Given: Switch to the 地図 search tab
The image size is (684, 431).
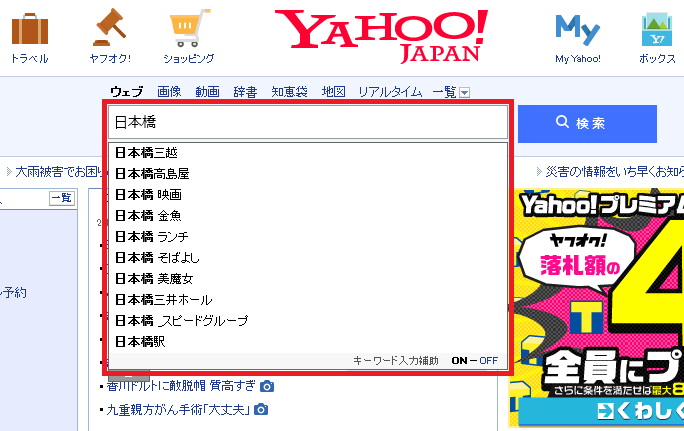Looking at the screenshot, I should (334, 92).
